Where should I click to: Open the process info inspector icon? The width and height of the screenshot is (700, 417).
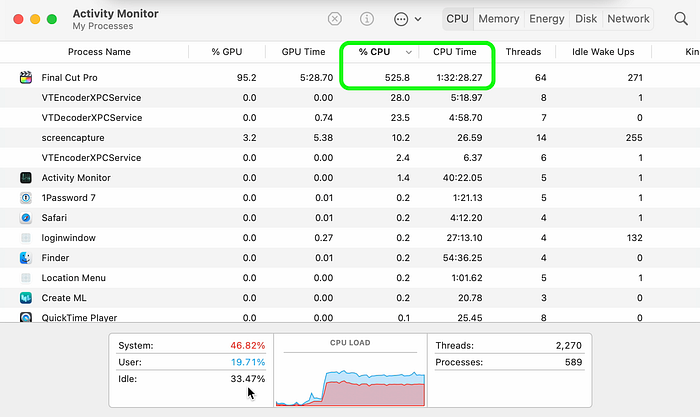(x=367, y=19)
